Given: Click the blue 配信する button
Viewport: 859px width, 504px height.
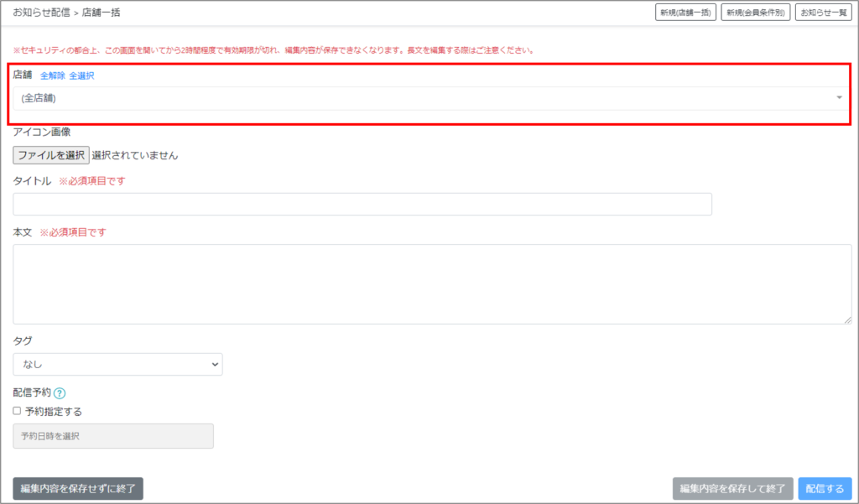Looking at the screenshot, I should pos(825,489).
